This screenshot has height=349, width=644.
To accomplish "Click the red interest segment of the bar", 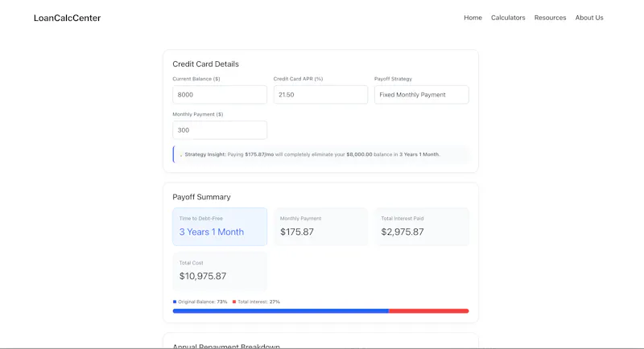I will click(x=429, y=311).
